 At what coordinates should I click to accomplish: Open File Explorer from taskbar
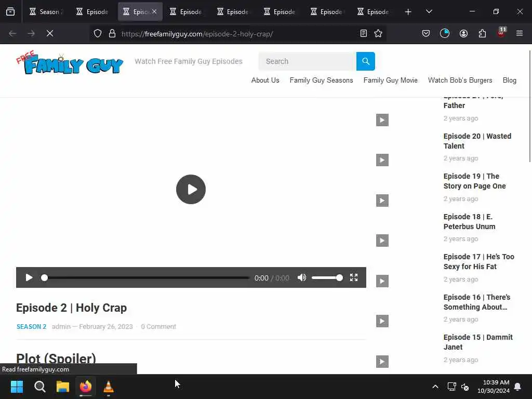click(63, 387)
